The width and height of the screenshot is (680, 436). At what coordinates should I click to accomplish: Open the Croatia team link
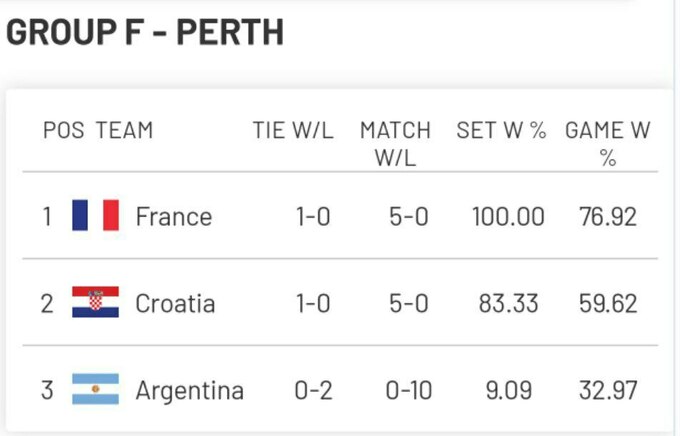[175, 303]
